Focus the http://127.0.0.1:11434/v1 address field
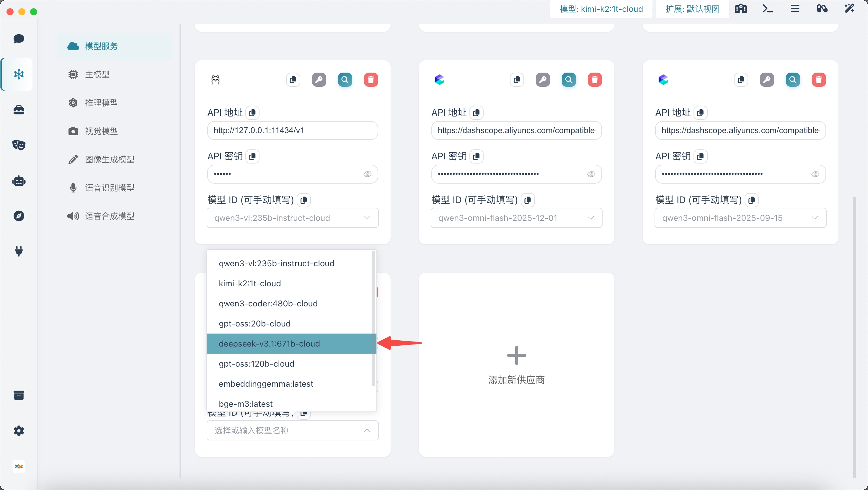 tap(293, 130)
